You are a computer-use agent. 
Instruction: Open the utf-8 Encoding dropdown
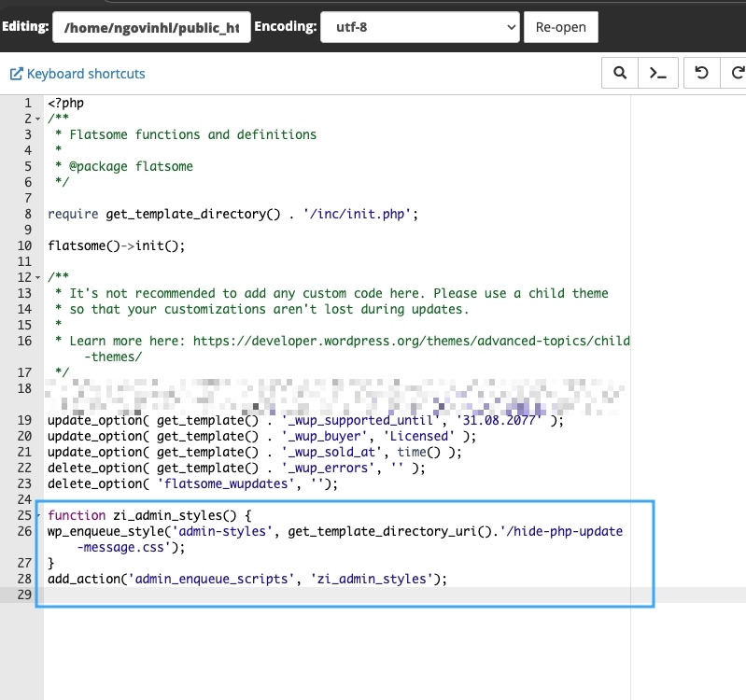click(419, 27)
